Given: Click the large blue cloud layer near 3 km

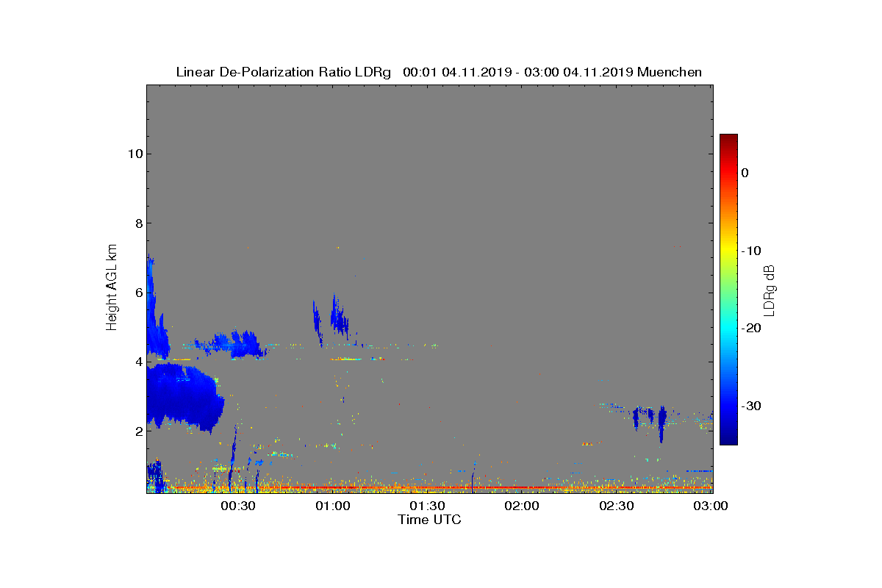Looking at the screenshot, I should point(184,397).
